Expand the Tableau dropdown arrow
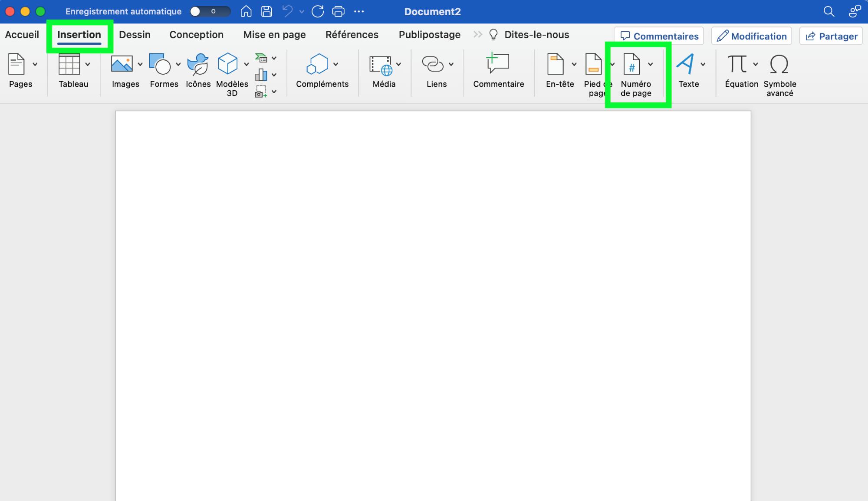The width and height of the screenshot is (868, 501). pos(88,64)
